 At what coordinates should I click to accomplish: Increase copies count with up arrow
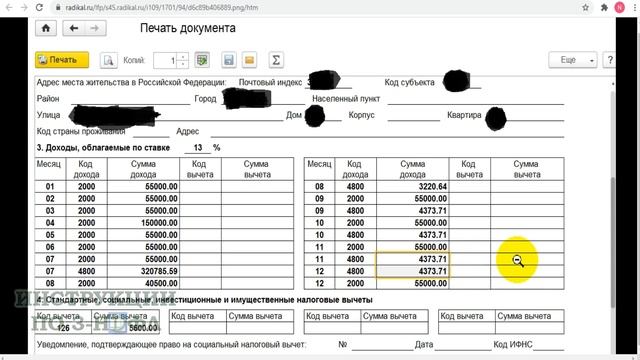pos(183,57)
